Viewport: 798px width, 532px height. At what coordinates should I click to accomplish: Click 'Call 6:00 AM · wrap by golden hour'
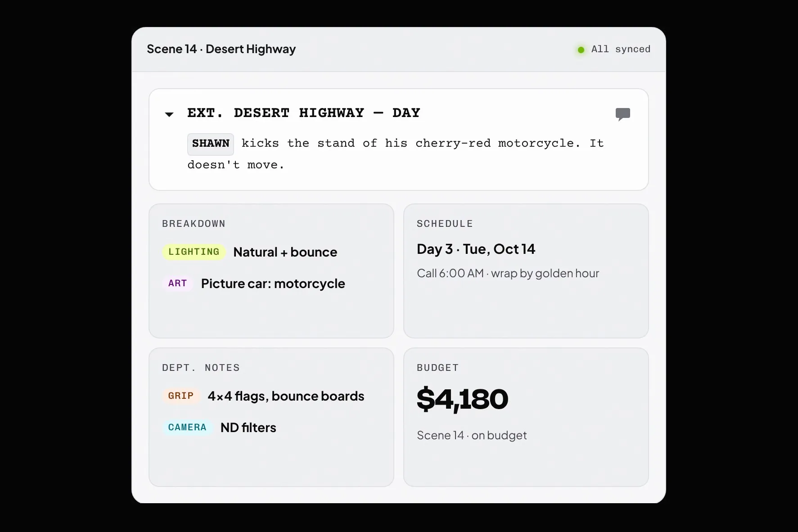(508, 274)
